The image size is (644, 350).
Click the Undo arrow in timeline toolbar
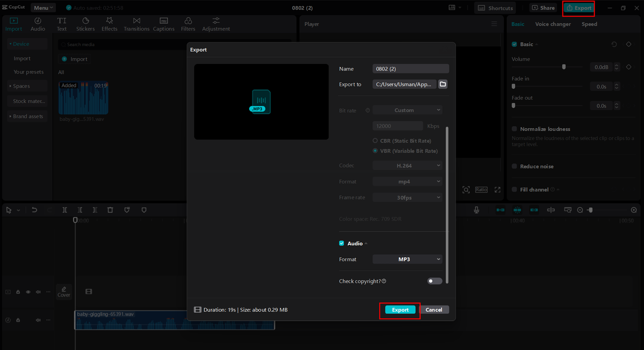click(x=34, y=210)
